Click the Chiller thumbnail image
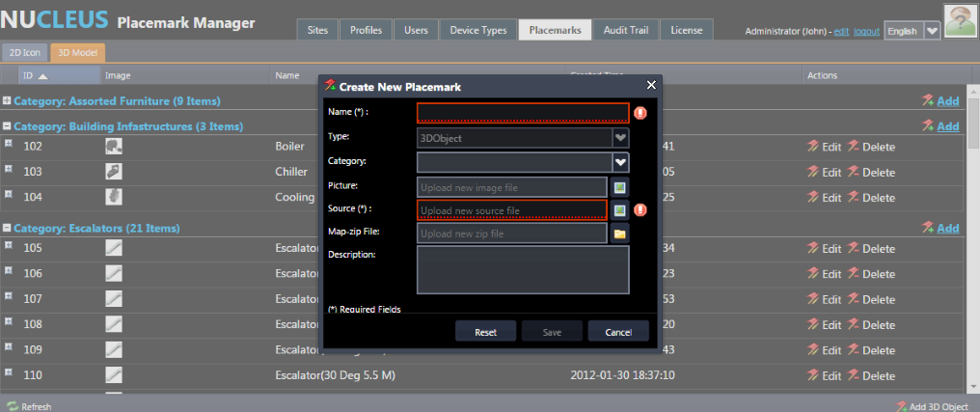The height and width of the screenshot is (412, 980). tap(114, 172)
